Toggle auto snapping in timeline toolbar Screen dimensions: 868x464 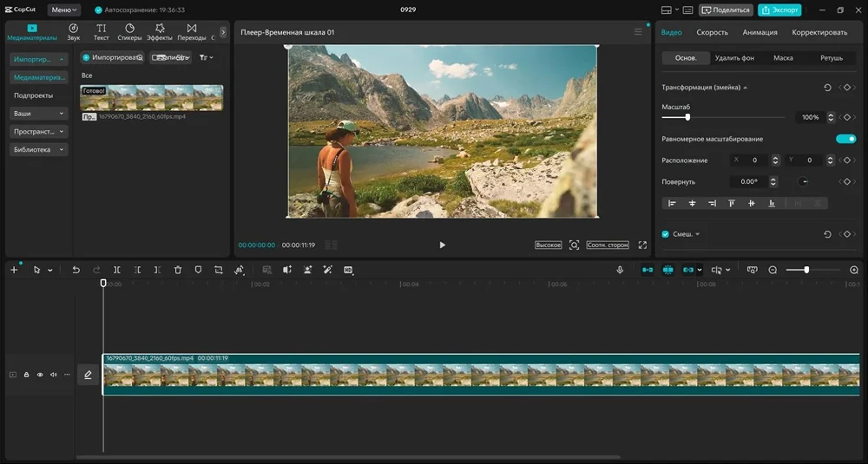pyautogui.click(x=668, y=270)
